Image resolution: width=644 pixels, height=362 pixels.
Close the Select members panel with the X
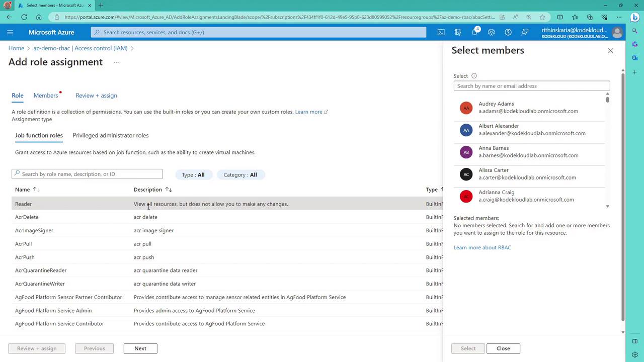[x=610, y=51]
